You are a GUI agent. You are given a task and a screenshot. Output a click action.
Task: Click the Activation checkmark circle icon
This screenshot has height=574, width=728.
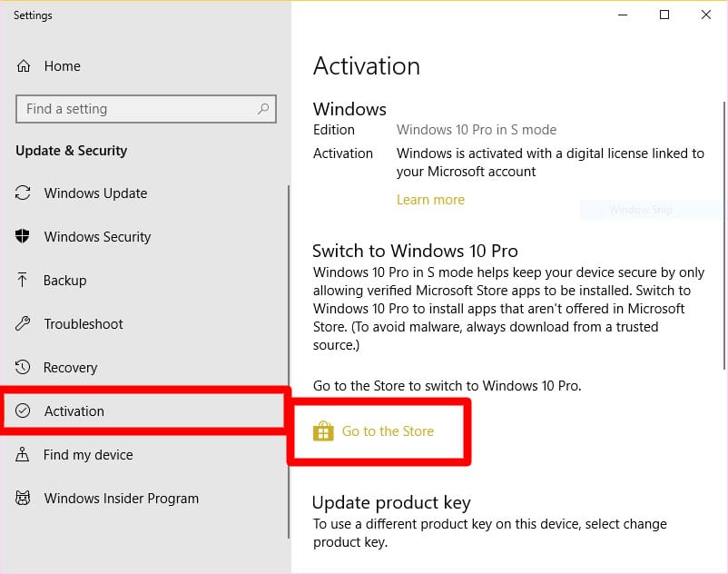coord(23,411)
